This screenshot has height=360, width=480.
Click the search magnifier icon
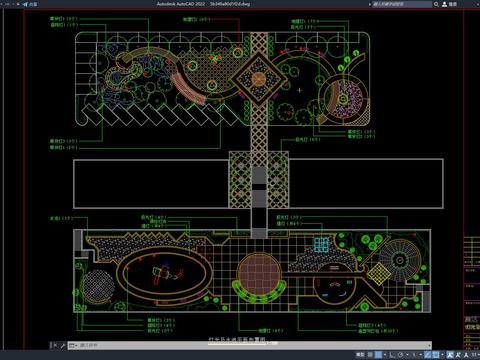pos(436,4)
